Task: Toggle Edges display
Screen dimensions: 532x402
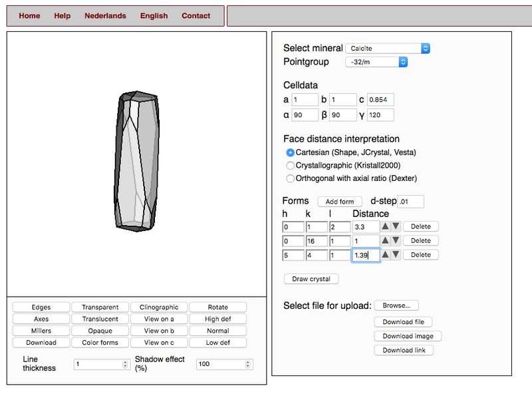Action: click(41, 307)
